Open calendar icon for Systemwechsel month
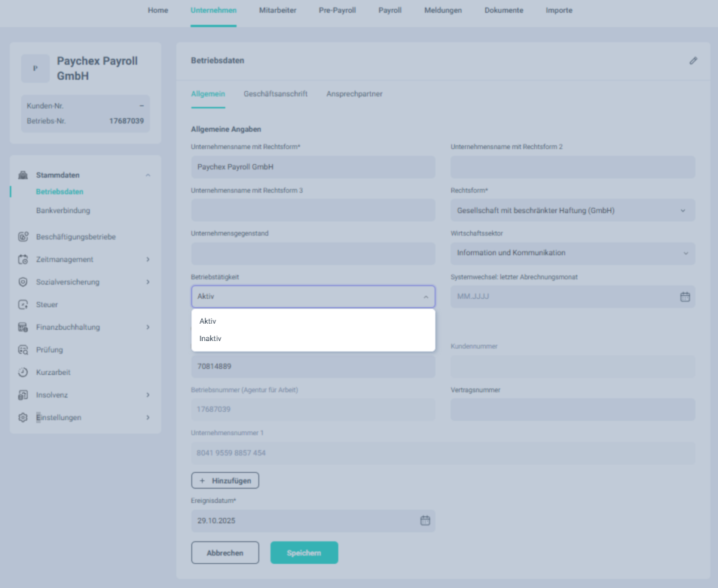Viewport: 718px width, 588px height. (685, 297)
